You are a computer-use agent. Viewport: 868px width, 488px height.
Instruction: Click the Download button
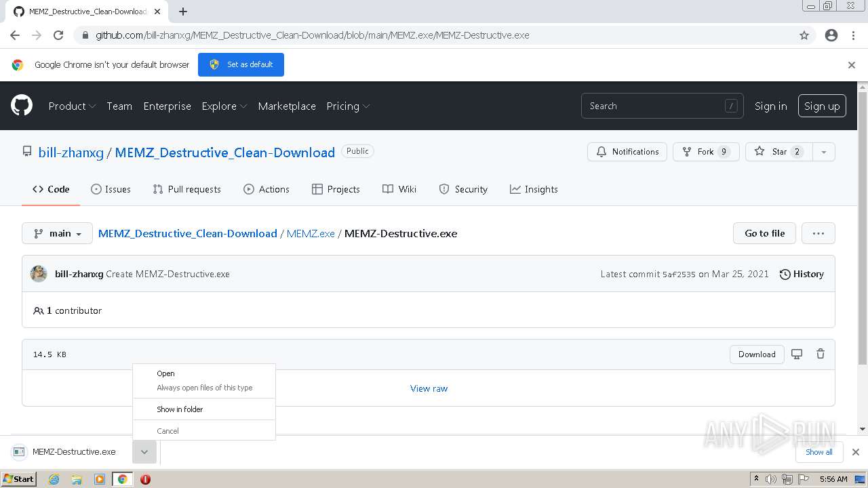coord(757,354)
